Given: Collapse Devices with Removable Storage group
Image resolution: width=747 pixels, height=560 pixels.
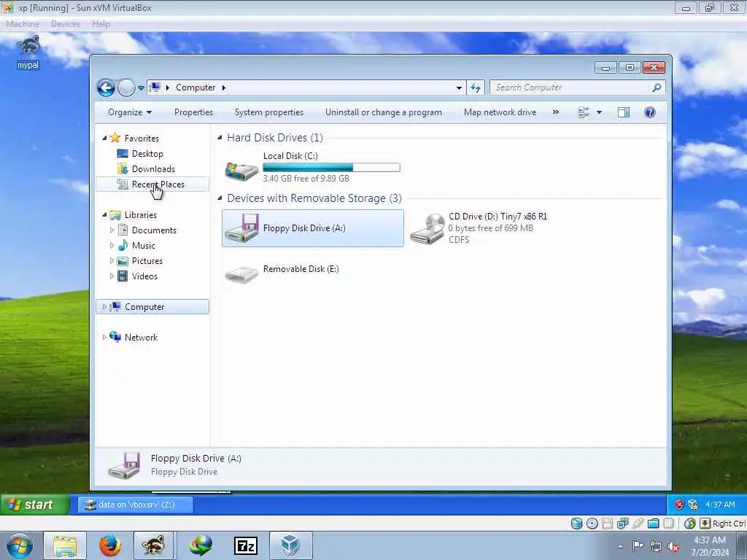Looking at the screenshot, I should [220, 198].
